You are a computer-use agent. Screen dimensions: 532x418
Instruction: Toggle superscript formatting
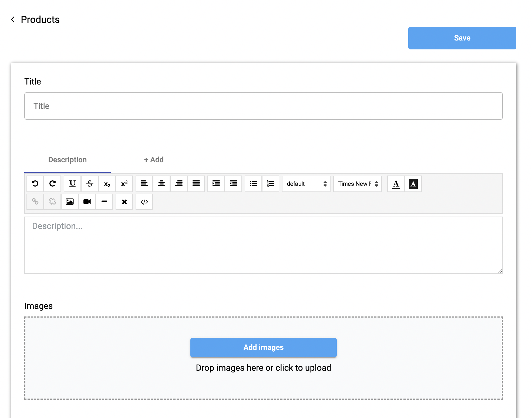(x=124, y=184)
